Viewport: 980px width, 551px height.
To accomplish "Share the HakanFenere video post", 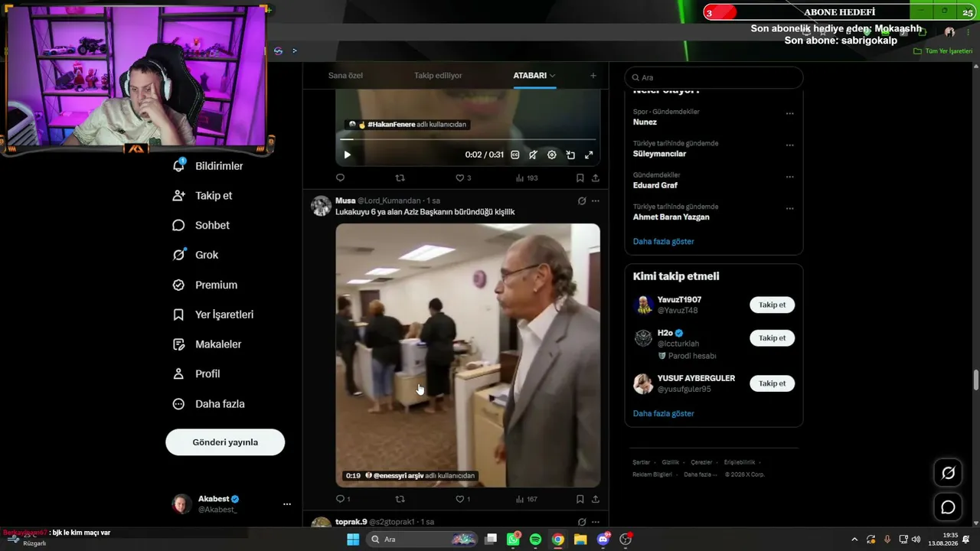I will coord(596,178).
